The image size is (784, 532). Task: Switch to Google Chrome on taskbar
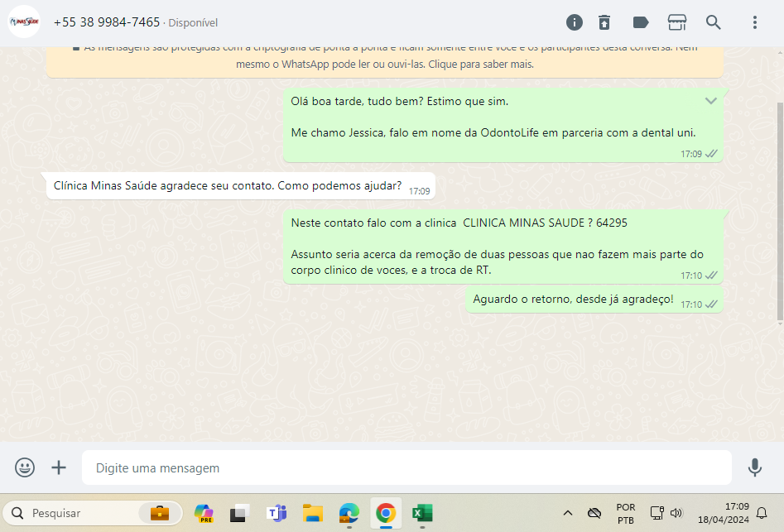pyautogui.click(x=386, y=513)
